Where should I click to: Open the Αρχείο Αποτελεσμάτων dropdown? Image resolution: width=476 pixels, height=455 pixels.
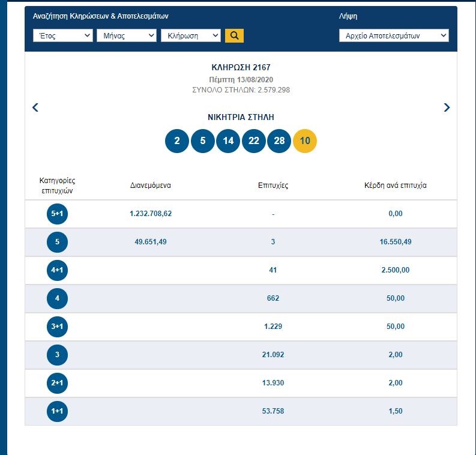coord(394,36)
